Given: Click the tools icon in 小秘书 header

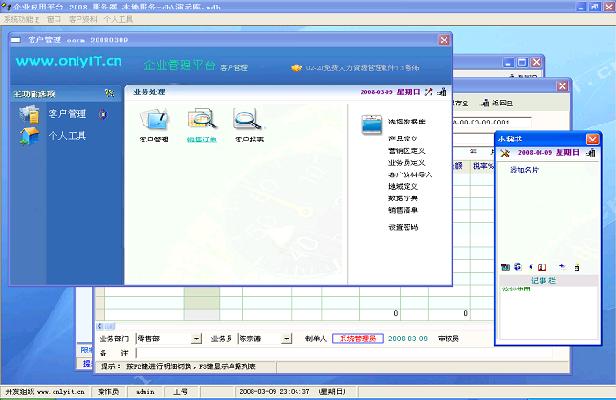Looking at the screenshot, I should click(506, 154).
